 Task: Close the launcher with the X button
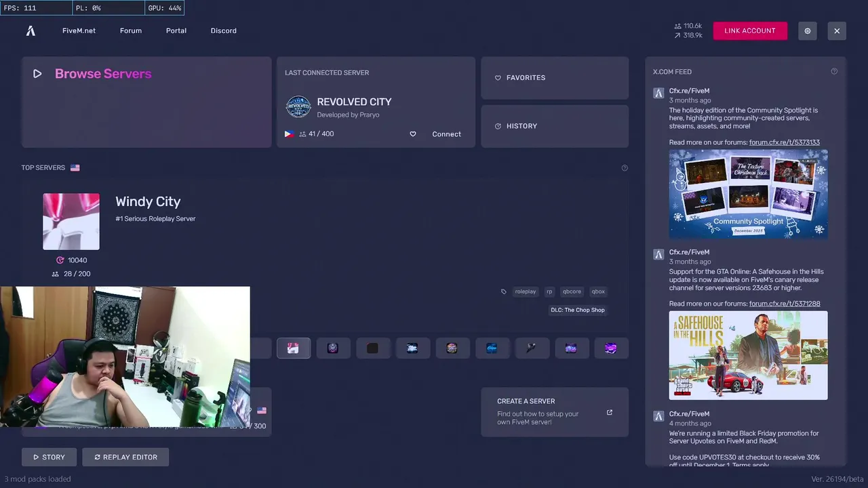(x=837, y=30)
